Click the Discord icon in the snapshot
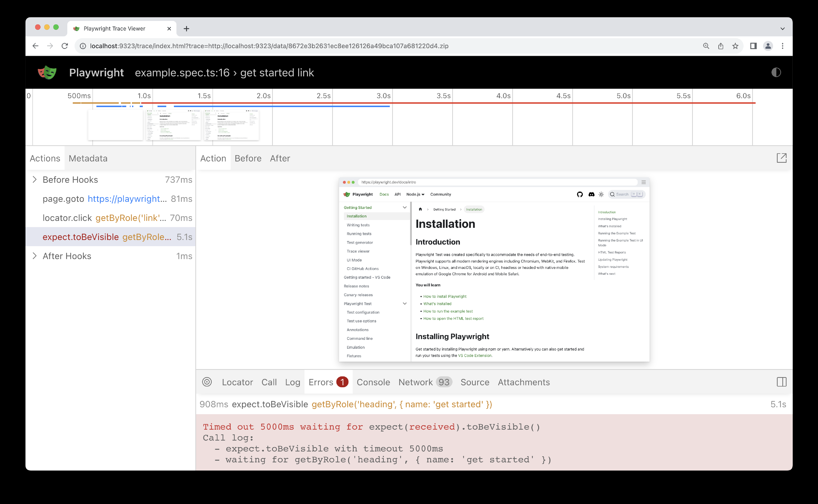 point(591,194)
